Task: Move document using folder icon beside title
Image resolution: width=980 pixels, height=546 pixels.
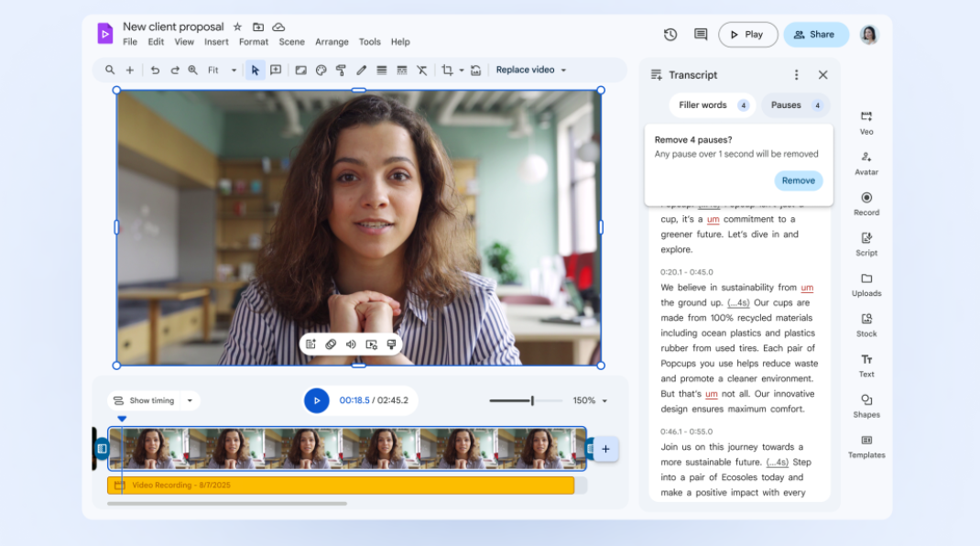Action: click(258, 27)
